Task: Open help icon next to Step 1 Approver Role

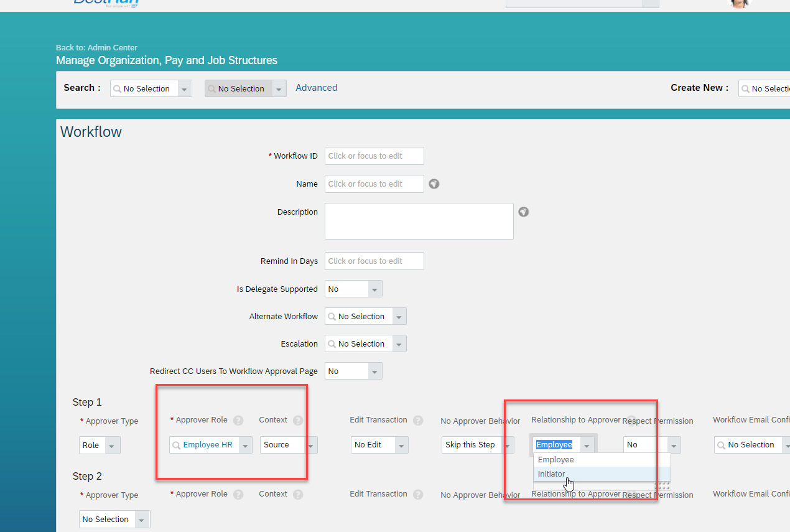Action: 238,421
